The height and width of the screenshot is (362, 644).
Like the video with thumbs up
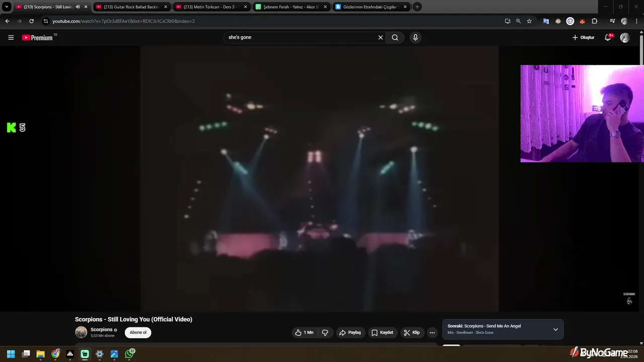click(x=304, y=332)
